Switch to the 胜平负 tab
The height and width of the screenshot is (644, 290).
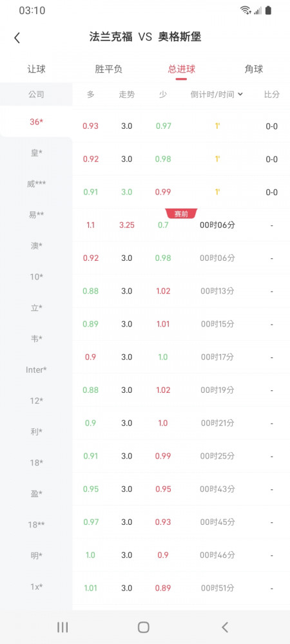(109, 69)
